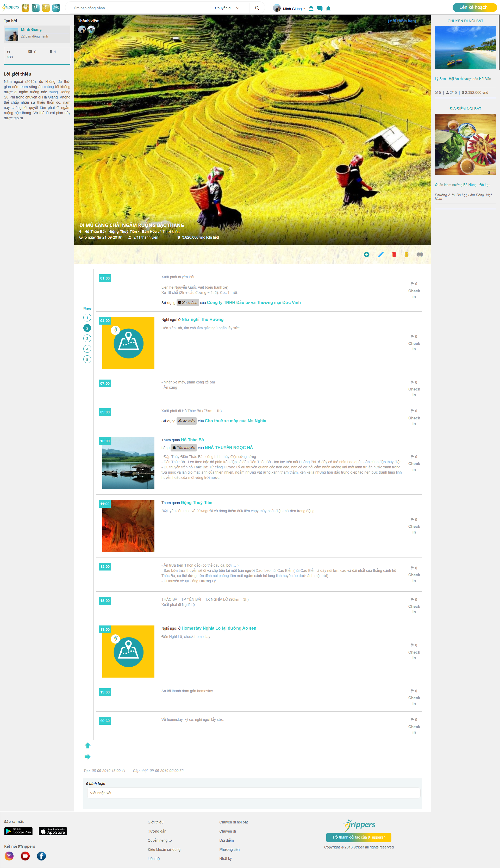Image resolution: width=500 pixels, height=868 pixels.
Task: Open Chuyến đi nổi bật footer item
Action: (x=233, y=822)
